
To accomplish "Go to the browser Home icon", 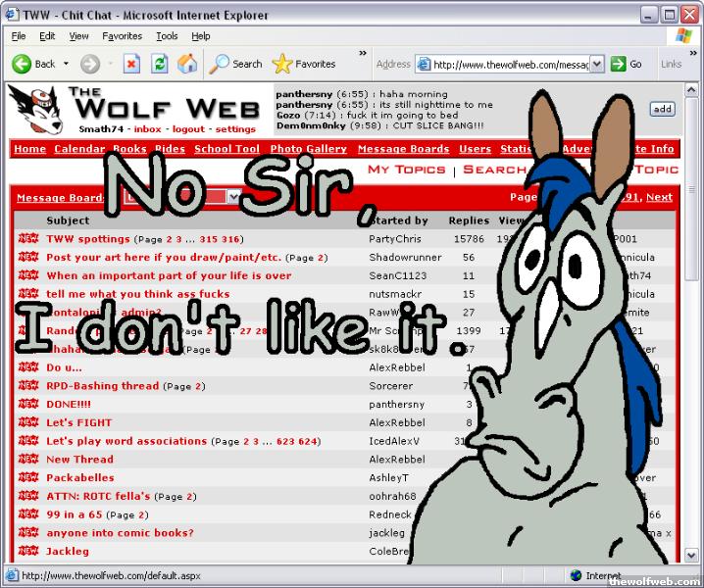I will [186, 64].
